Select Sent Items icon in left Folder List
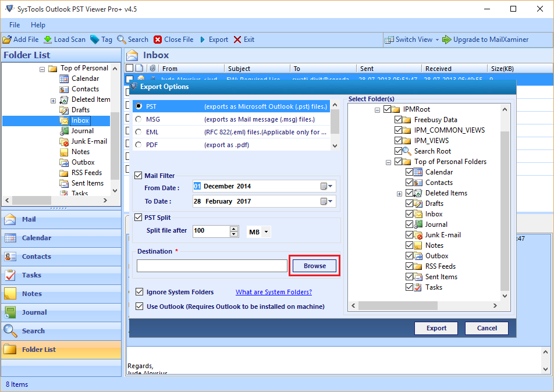The height and width of the screenshot is (392, 554). click(64, 183)
